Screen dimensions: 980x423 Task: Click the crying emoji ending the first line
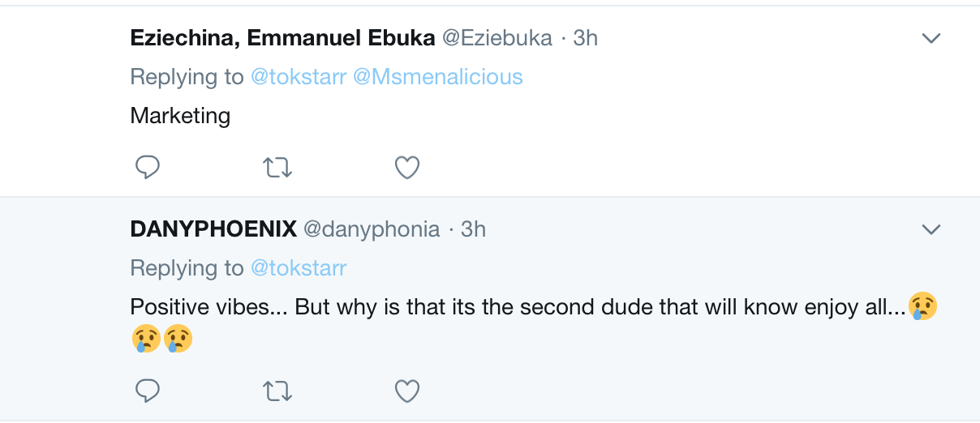point(923,307)
